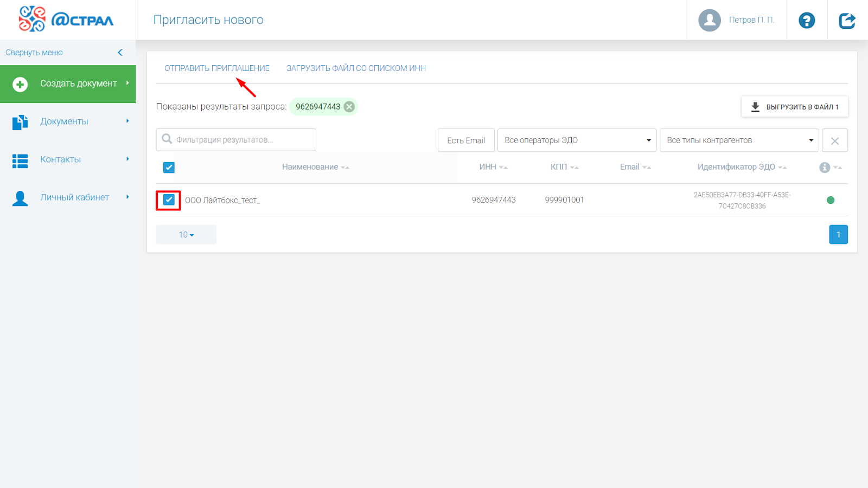The image size is (868, 488).
Task: Click the exit/share arrow icon in header
Action: (x=847, y=20)
